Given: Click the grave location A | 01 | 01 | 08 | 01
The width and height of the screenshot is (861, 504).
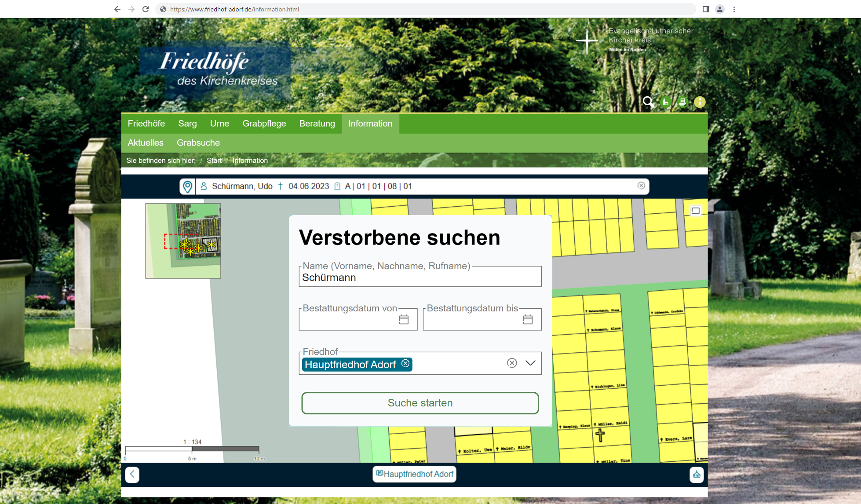Looking at the screenshot, I should [x=379, y=186].
